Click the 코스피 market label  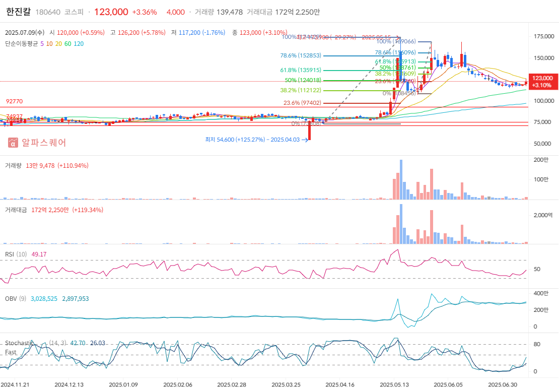pos(74,12)
